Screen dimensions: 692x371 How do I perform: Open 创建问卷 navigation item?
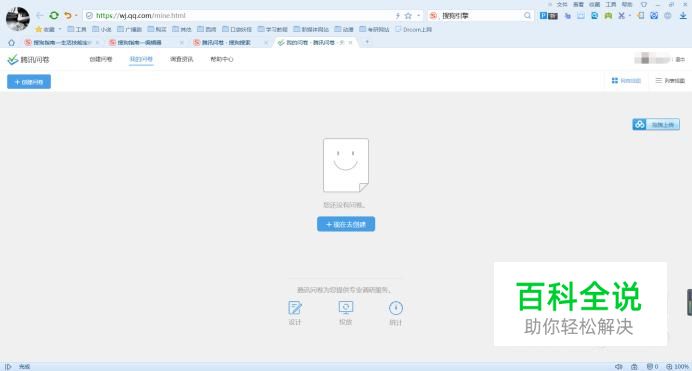[x=101, y=59]
